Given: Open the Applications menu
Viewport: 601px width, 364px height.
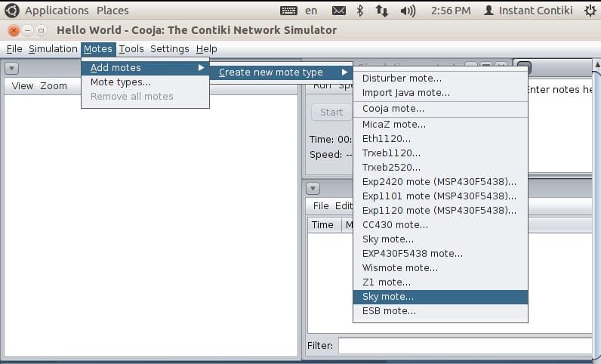Looking at the screenshot, I should 57,11.
